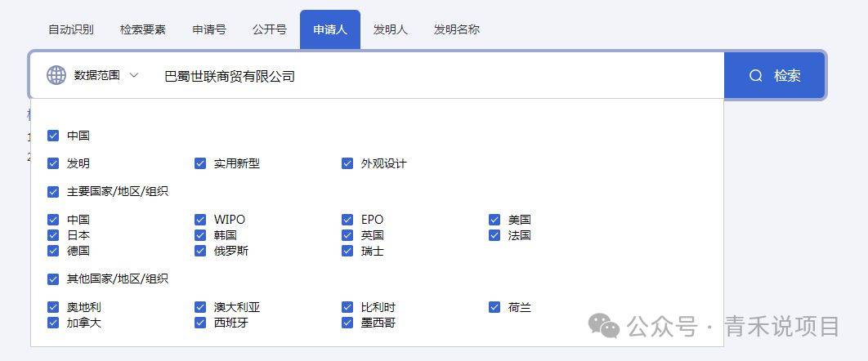Open the 公开号 tab
868x361 pixels.
click(270, 29)
